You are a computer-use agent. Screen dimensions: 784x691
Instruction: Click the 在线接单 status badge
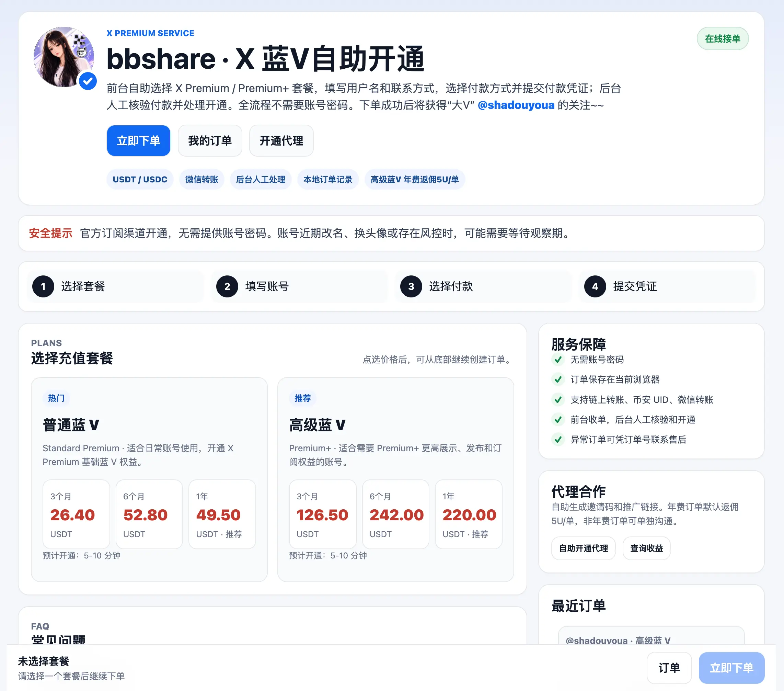723,38
